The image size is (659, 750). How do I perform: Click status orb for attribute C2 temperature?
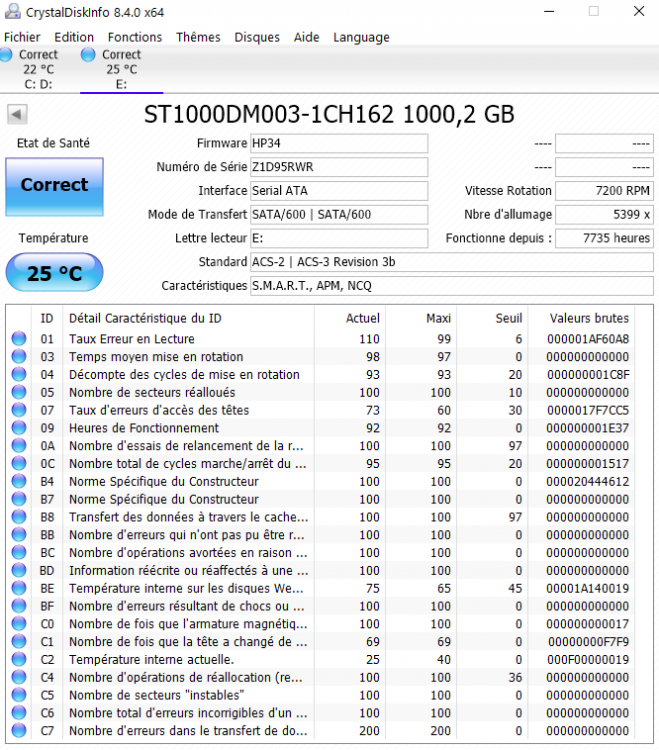click(x=19, y=660)
